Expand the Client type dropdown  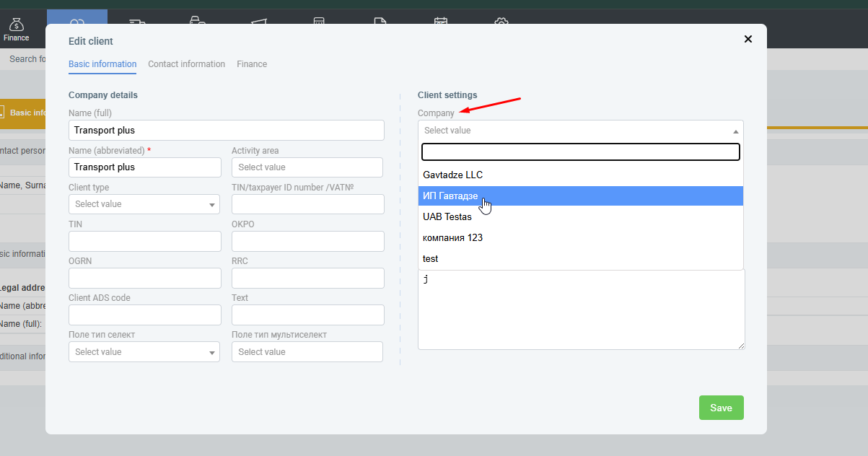(x=144, y=204)
